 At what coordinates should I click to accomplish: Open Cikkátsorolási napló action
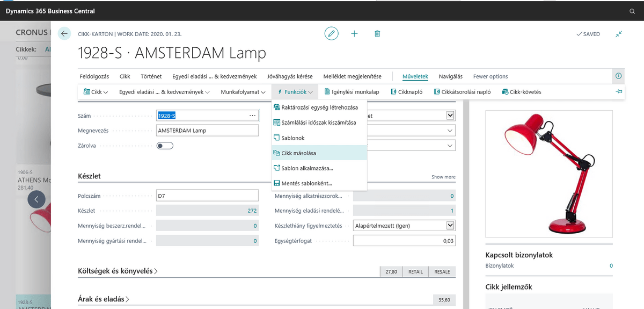462,92
